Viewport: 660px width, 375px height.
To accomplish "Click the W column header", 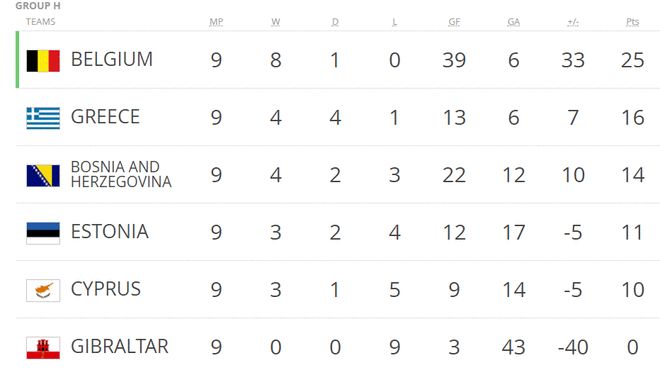I will 276,22.
